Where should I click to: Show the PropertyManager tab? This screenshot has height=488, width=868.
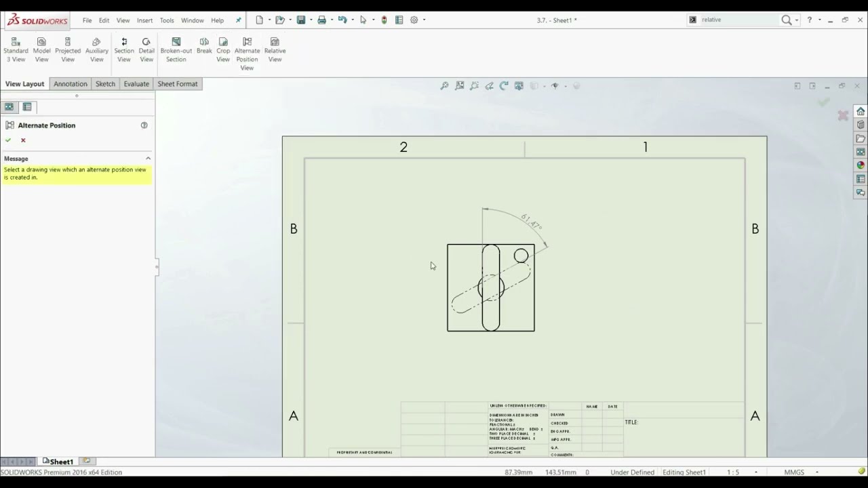tap(27, 106)
